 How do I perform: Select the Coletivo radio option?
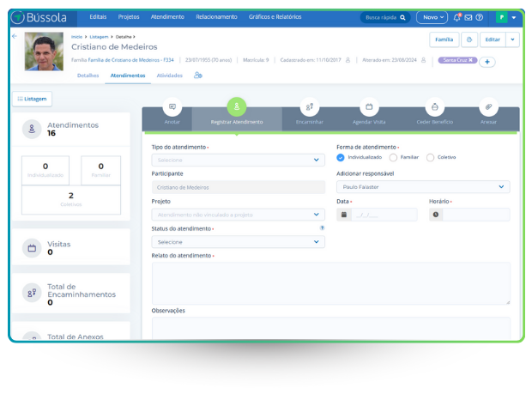[430, 157]
